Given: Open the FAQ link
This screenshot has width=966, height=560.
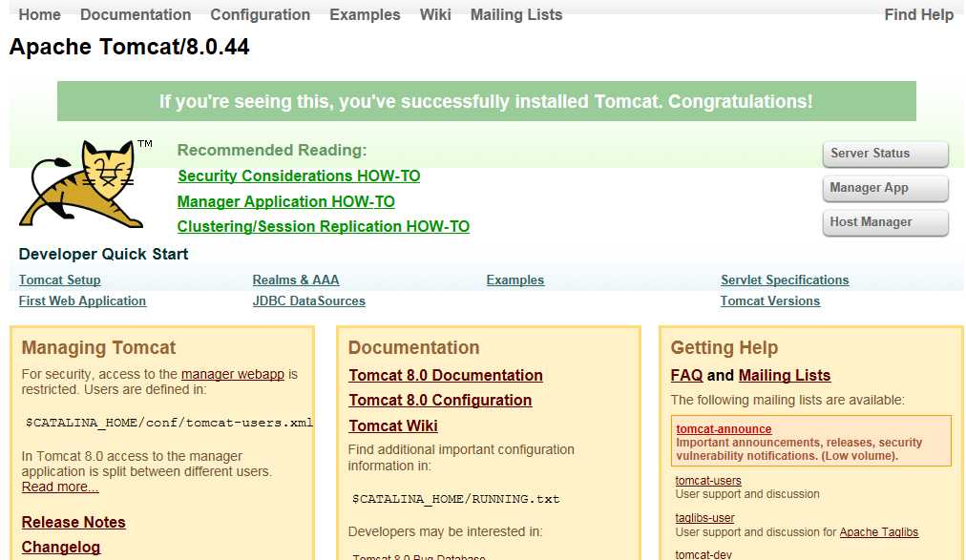Looking at the screenshot, I should (x=686, y=375).
